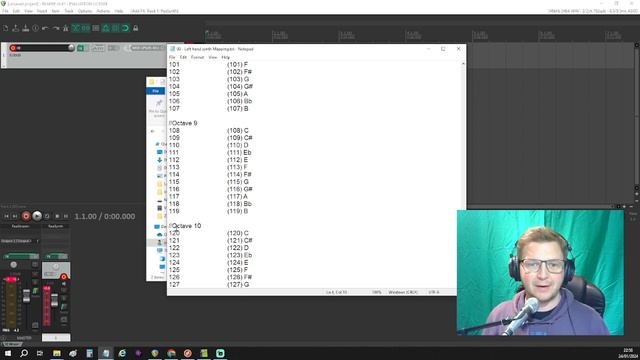Click the Notepad icon on taskbar

(106, 353)
